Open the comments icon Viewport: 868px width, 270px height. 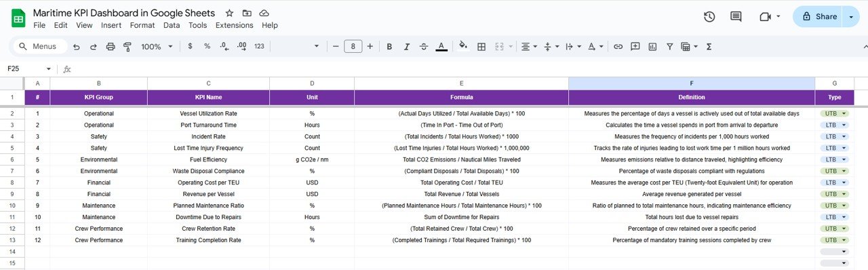[736, 16]
